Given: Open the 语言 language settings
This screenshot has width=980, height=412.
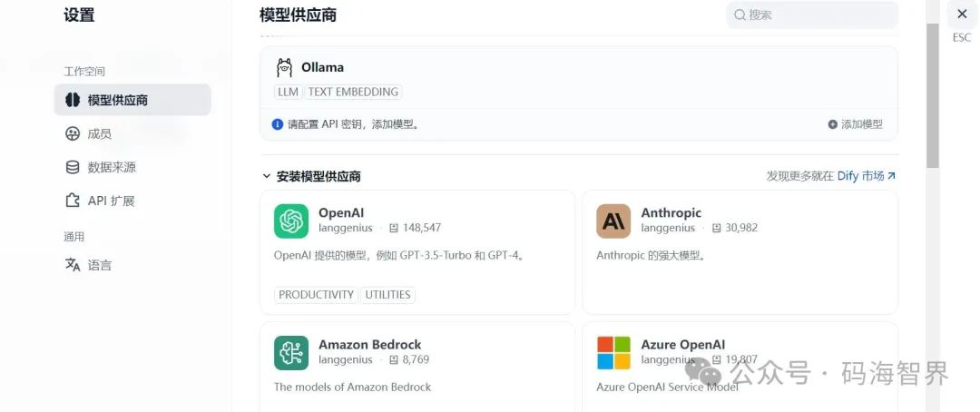Looking at the screenshot, I should pos(100,265).
